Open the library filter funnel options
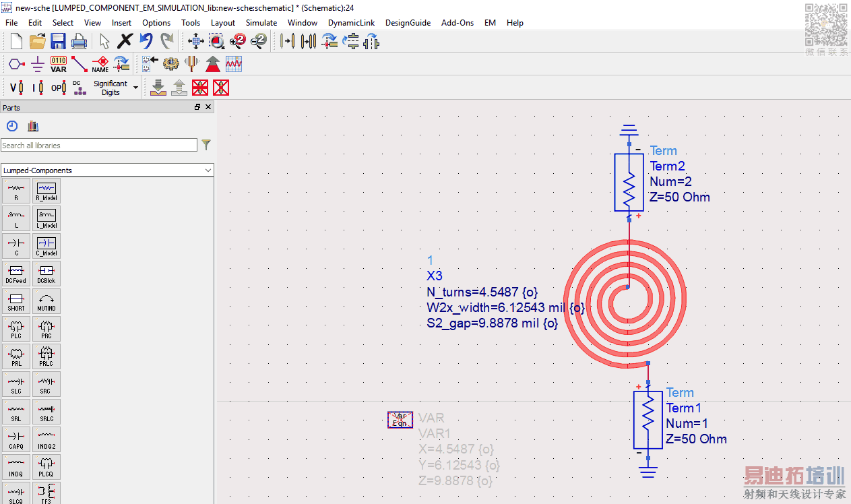This screenshot has width=851, height=504. [206, 145]
